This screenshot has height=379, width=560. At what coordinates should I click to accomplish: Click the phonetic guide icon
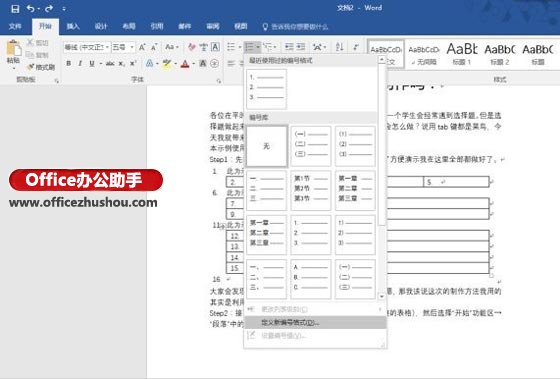tap(204, 47)
